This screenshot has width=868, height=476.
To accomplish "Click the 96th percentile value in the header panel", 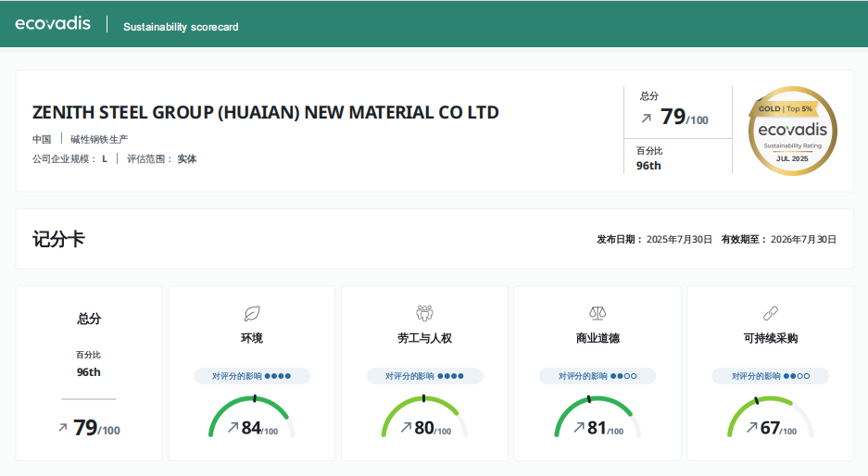I will [648, 166].
